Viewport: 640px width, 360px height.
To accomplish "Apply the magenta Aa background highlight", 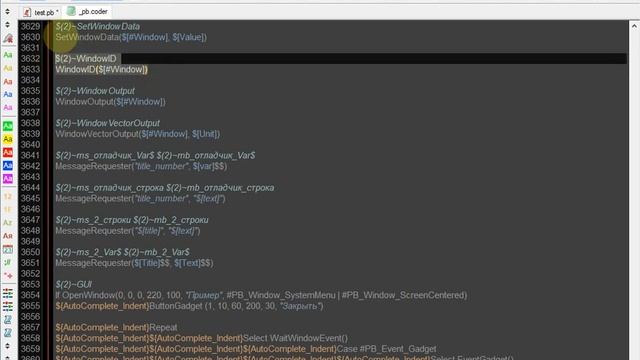I will point(8,178).
